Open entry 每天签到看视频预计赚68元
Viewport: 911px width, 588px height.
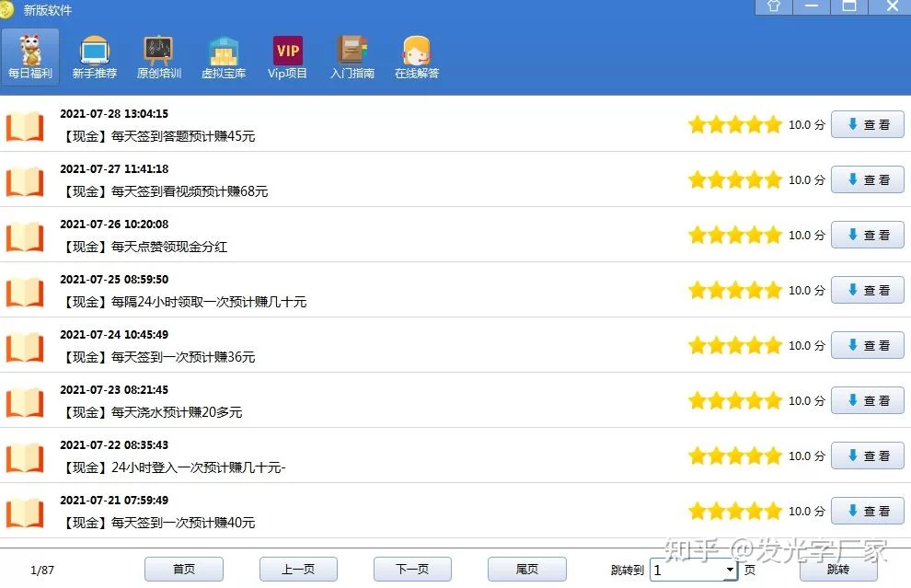pyautogui.click(x=190, y=191)
